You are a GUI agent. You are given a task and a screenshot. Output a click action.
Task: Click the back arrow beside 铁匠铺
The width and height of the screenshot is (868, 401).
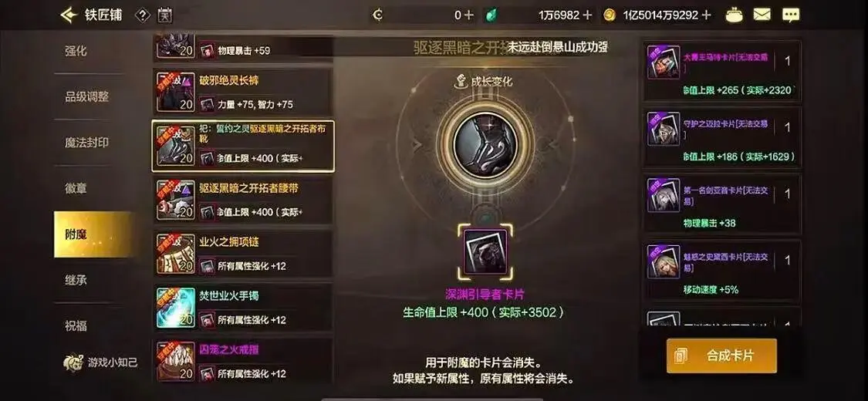coord(69,15)
